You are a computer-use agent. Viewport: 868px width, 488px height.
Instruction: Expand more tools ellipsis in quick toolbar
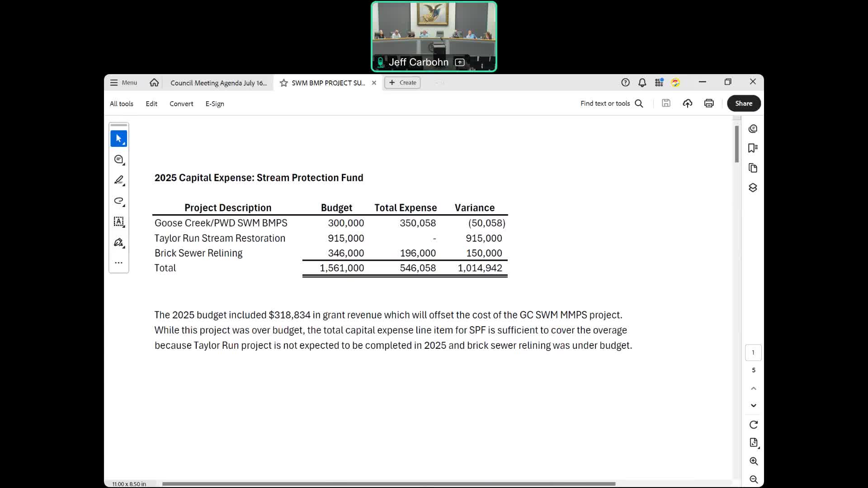[118, 263]
